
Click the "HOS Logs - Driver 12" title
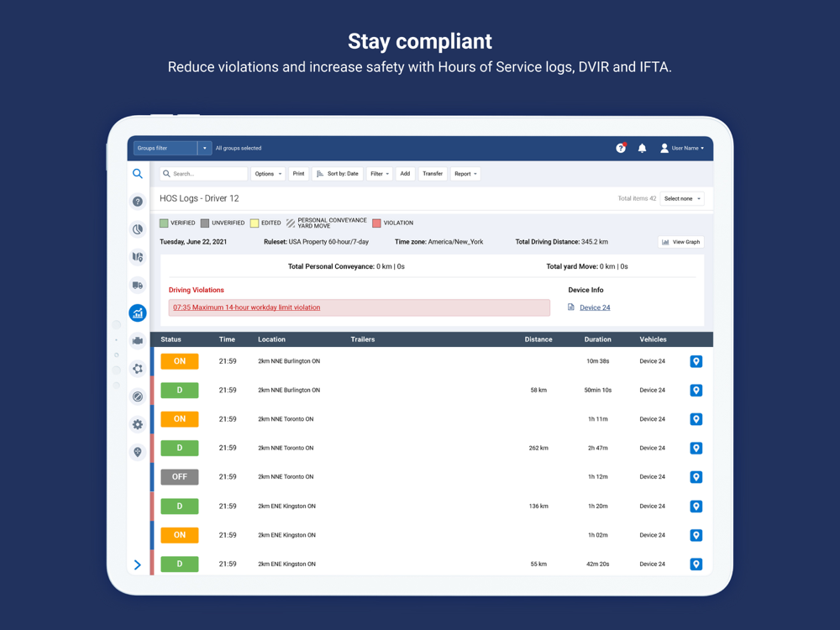[199, 198]
